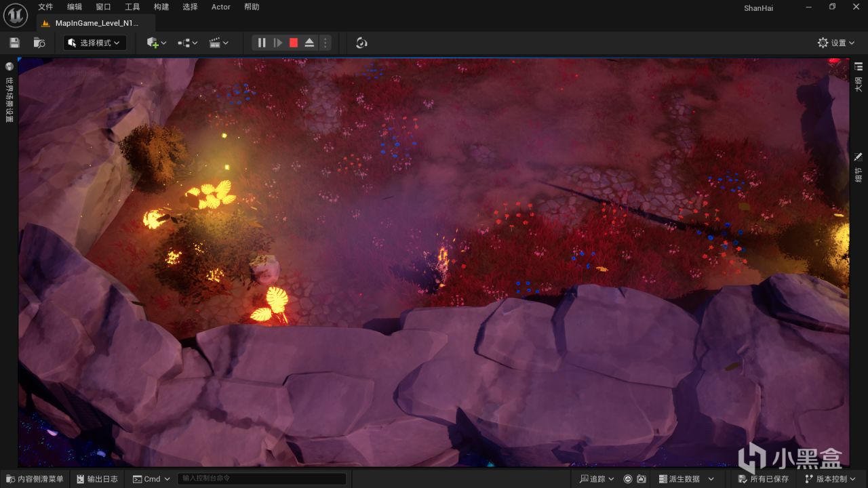
Task: Eject from the player controller
Action: click(x=309, y=43)
